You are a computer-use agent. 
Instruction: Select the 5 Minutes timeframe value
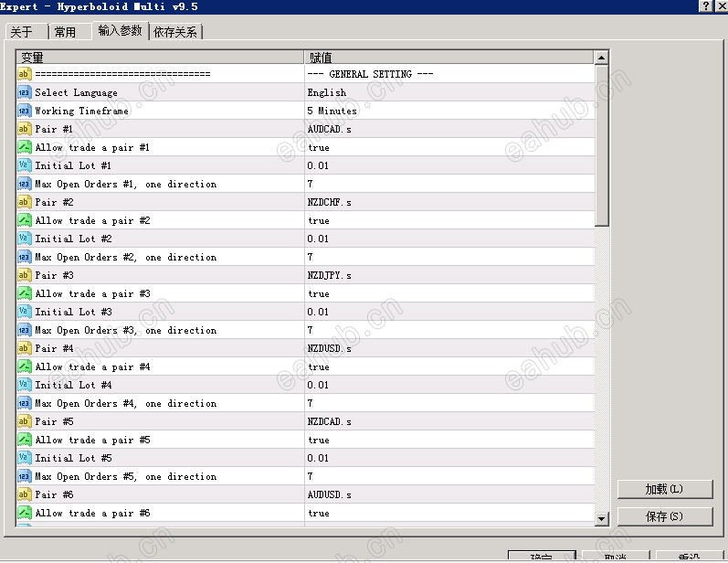(x=449, y=111)
